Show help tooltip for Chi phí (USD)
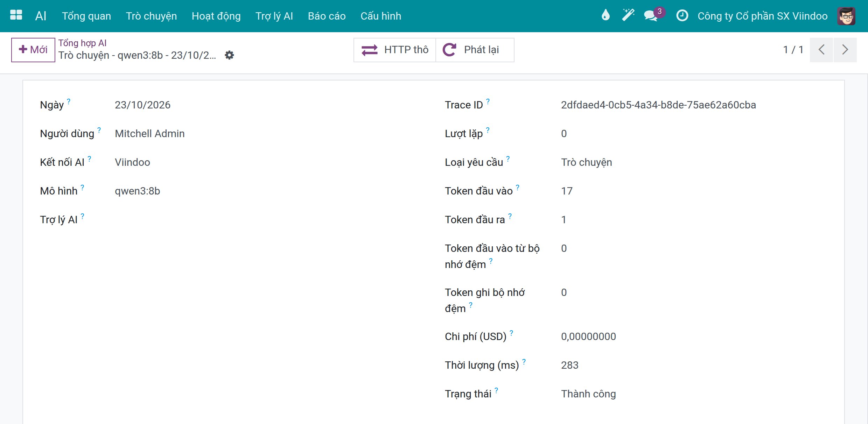Image resolution: width=868 pixels, height=424 pixels. point(511,333)
